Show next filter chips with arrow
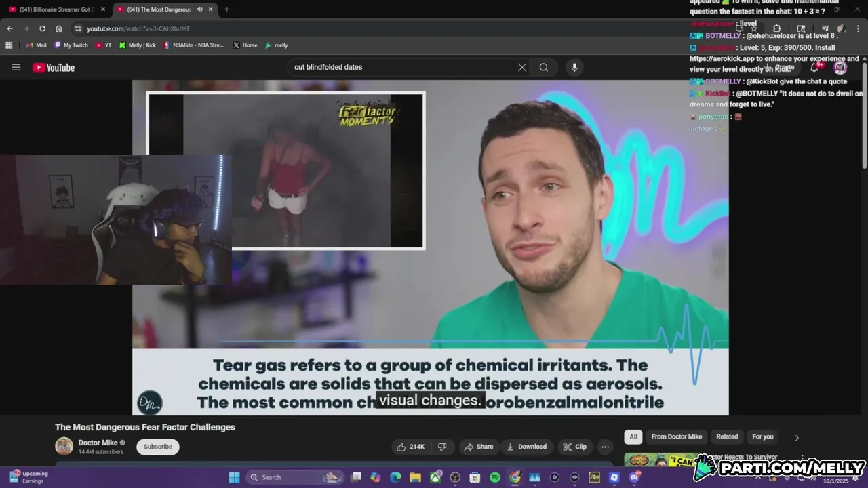868x488 pixels. pyautogui.click(x=797, y=437)
